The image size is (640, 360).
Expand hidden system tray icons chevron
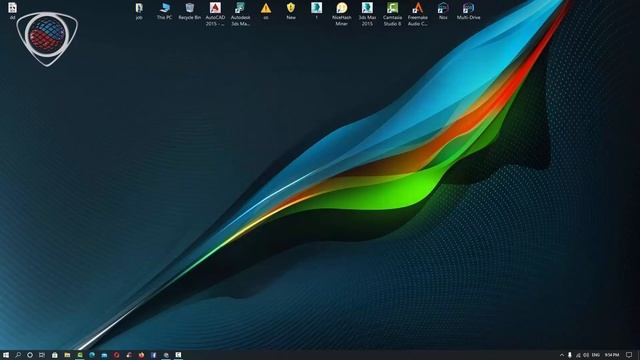click(562, 355)
